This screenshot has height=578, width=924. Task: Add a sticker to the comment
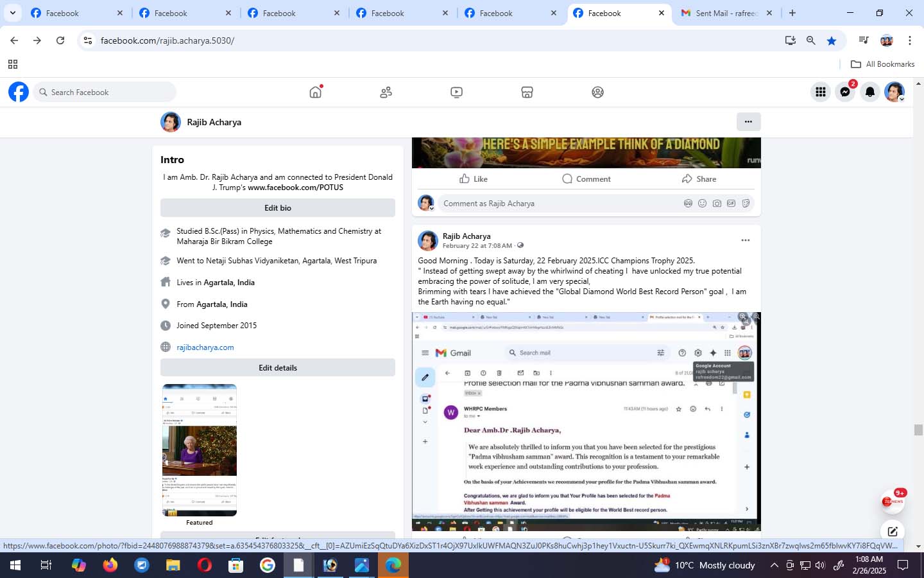[746, 204]
